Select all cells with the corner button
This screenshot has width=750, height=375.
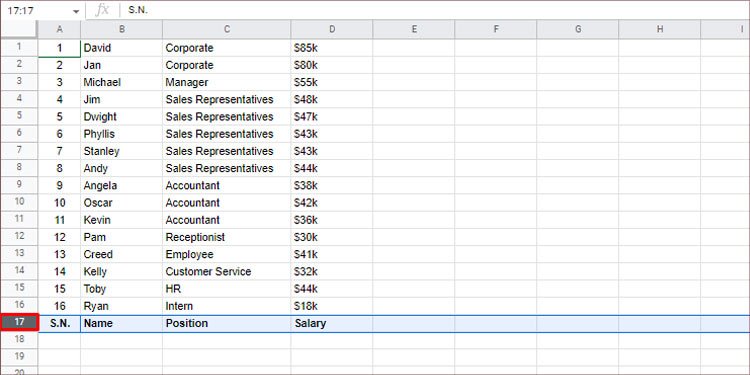tap(19, 29)
